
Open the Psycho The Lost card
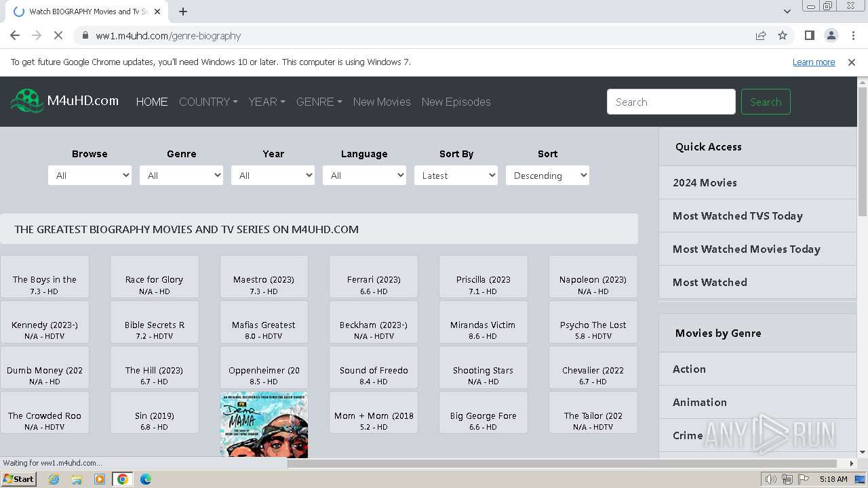tap(593, 322)
